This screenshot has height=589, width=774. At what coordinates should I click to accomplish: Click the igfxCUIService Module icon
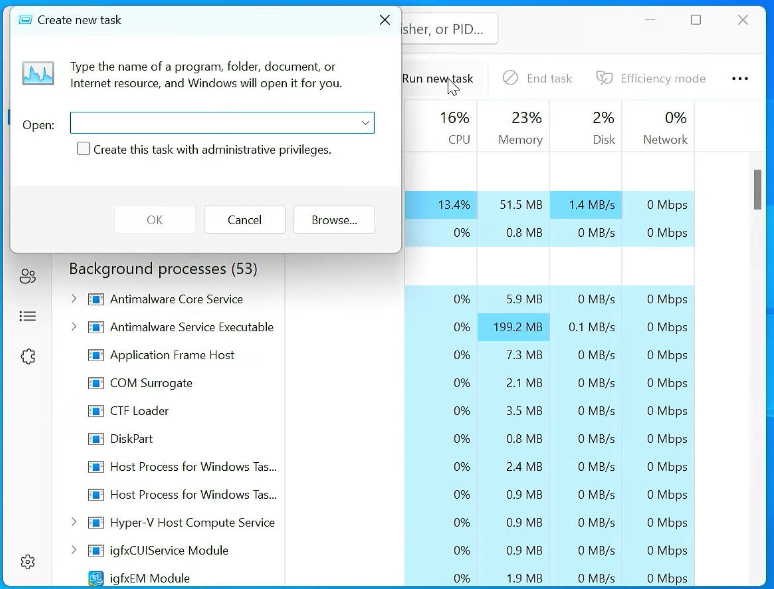pos(96,550)
